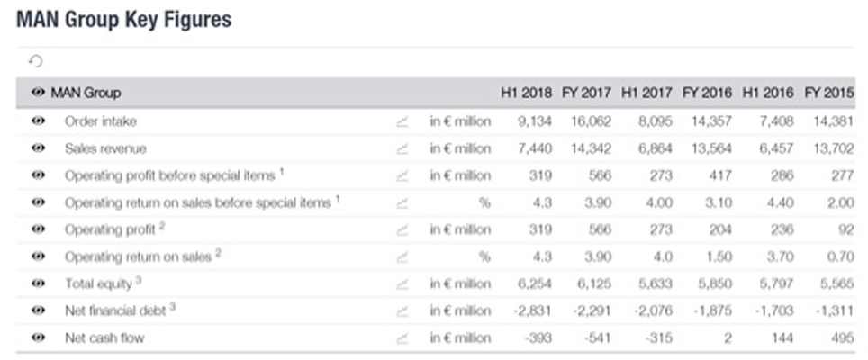This screenshot has width=868, height=360.
Task: Toggle eye icon for Sales revenue
Action: click(x=38, y=148)
